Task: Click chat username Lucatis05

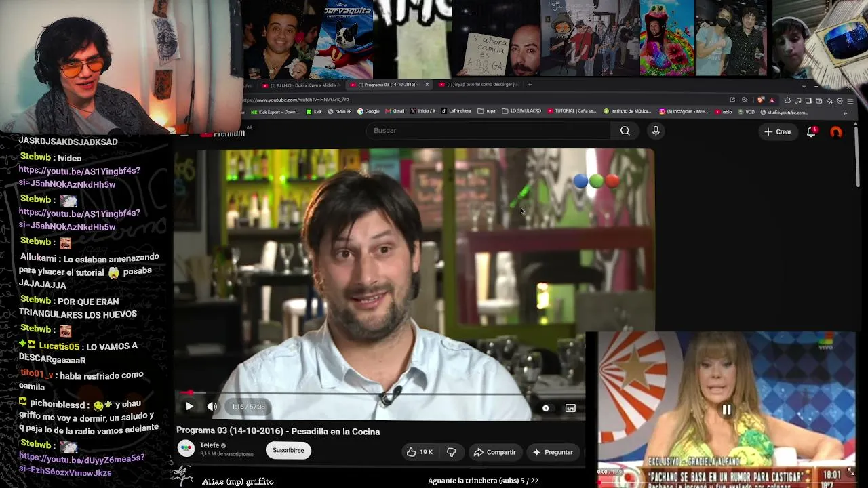Action: click(x=58, y=346)
